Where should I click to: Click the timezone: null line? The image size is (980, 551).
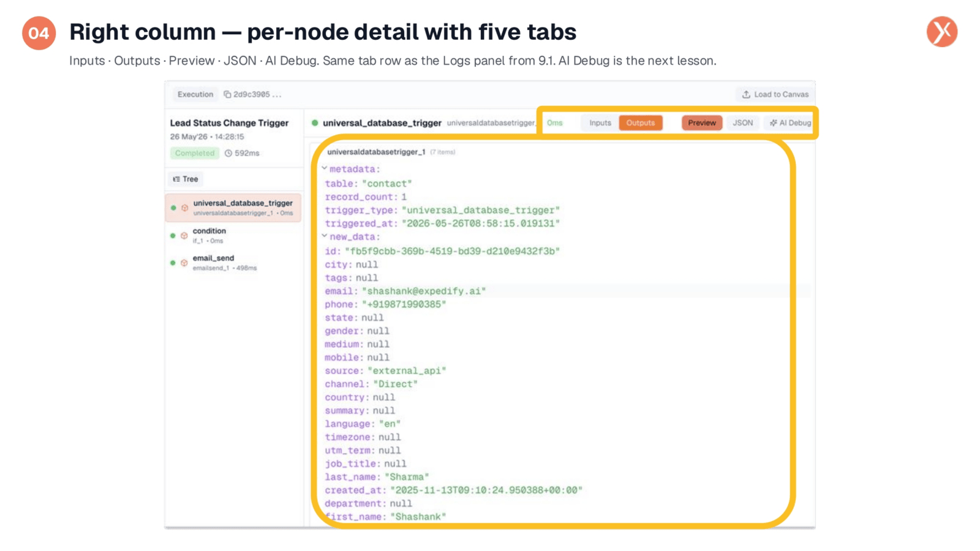click(363, 437)
